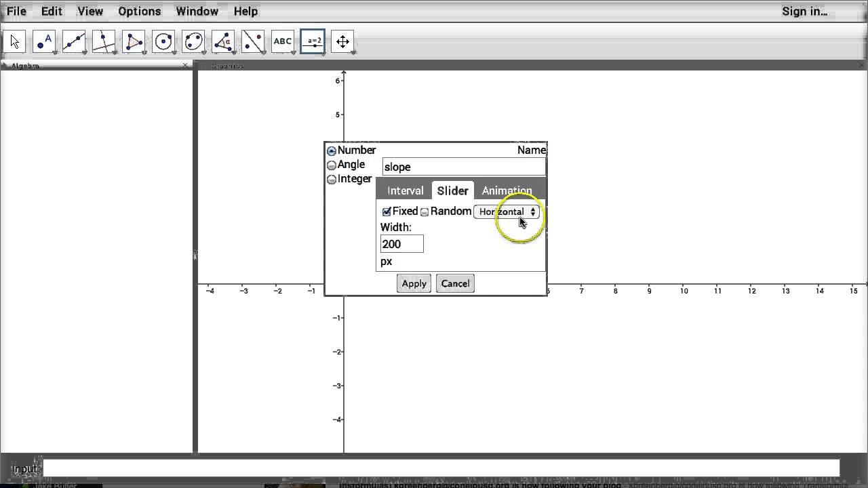Click the Graphics panel title
Screen dimensions: 868x488
[227, 66]
